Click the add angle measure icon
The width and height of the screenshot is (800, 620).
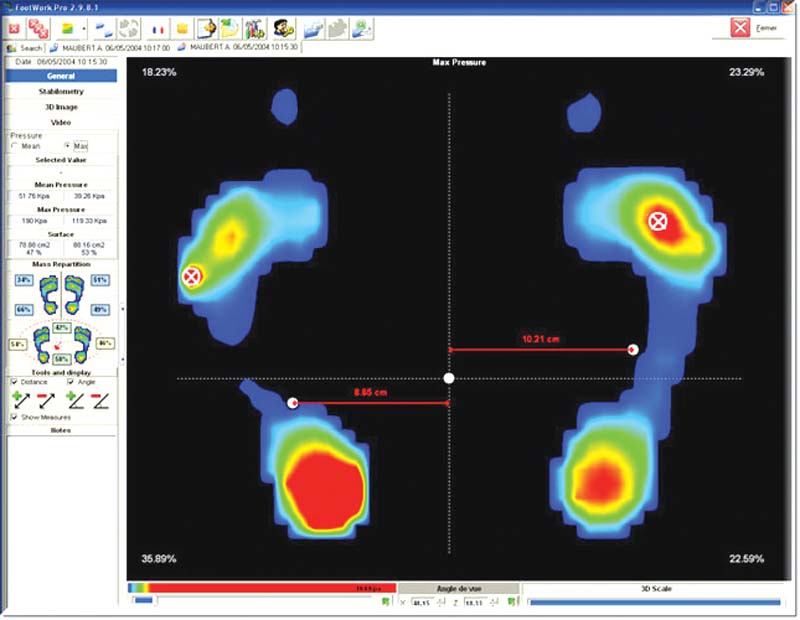pos(74,400)
